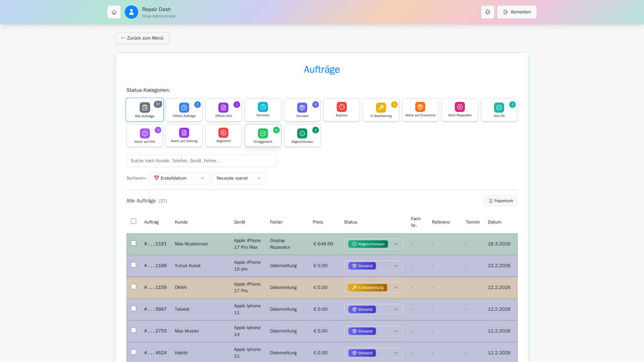Click the Gerät column header

pyautogui.click(x=239, y=222)
